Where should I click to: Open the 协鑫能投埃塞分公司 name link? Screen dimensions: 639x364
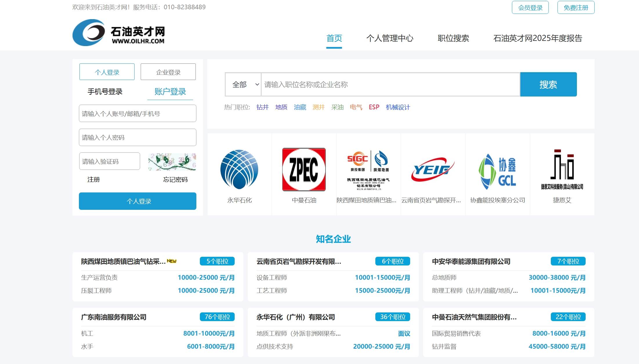(497, 200)
